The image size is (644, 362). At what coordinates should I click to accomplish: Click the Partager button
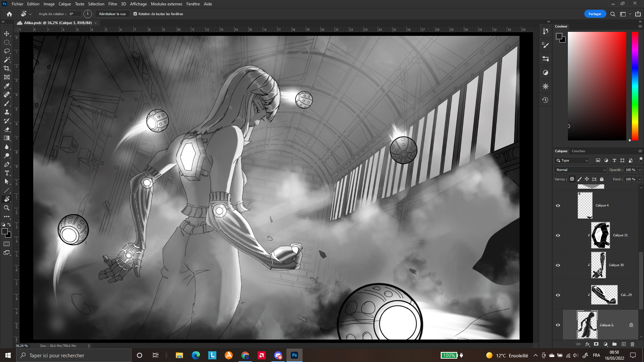coord(595,14)
